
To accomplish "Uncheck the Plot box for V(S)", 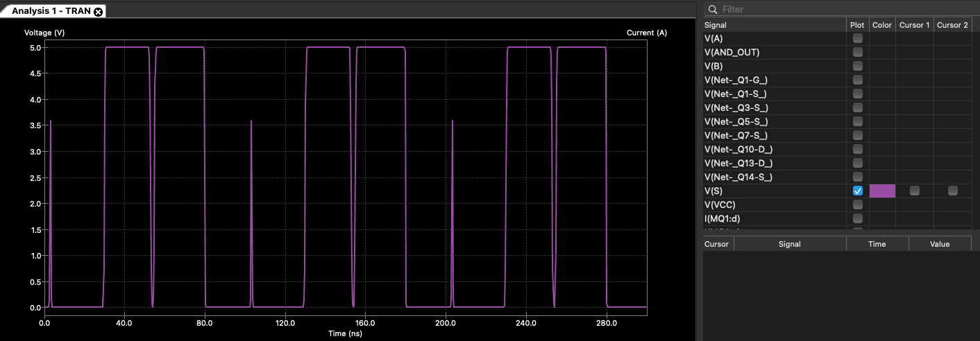I will tap(858, 191).
